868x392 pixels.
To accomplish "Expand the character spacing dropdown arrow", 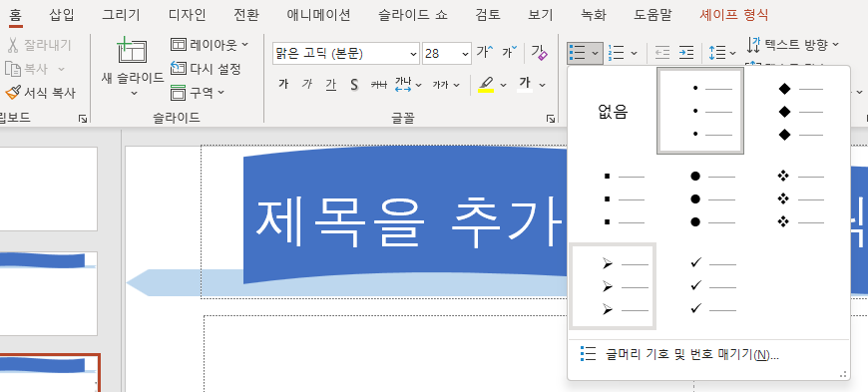I will 418,85.
